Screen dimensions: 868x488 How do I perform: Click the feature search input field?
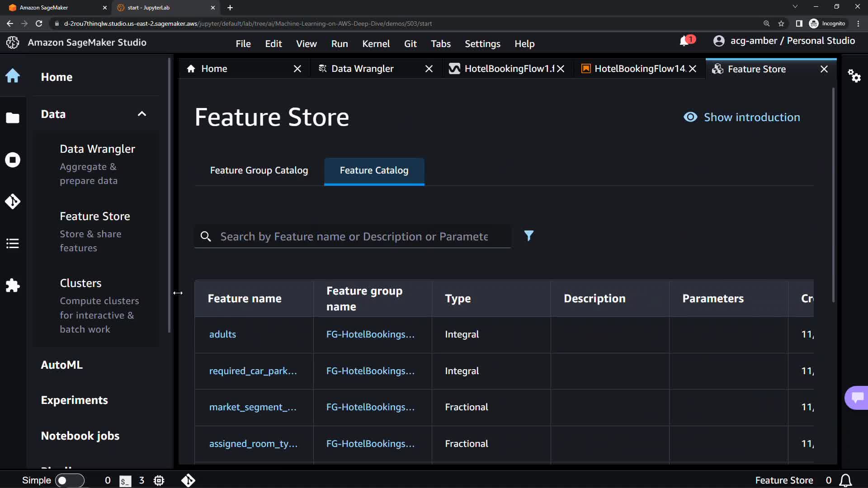point(354,237)
